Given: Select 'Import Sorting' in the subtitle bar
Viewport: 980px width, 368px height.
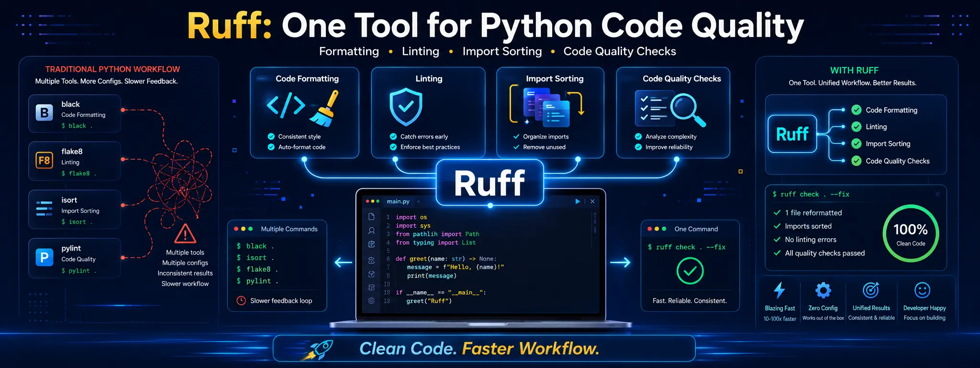Looking at the screenshot, I should pos(502,51).
